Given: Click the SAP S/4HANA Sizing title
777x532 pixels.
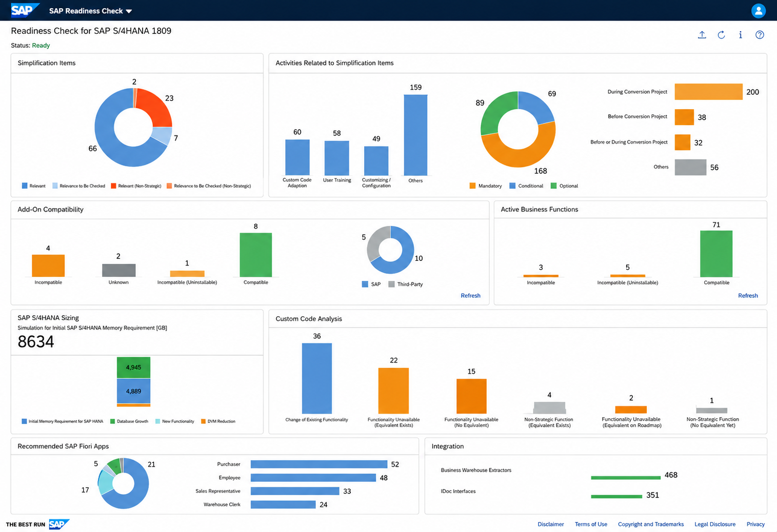Looking at the screenshot, I should (x=48, y=318).
